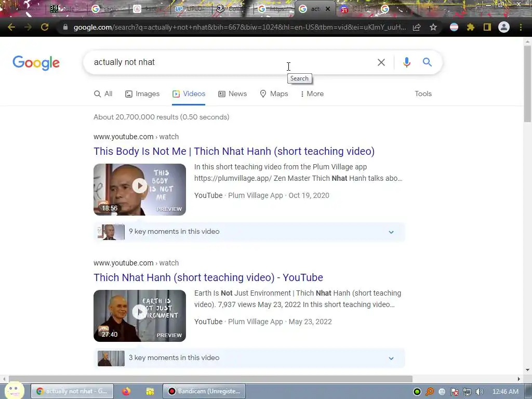Click the second www.youtube.com › watch URL
This screenshot has width=532, height=399.
pyautogui.click(x=136, y=263)
